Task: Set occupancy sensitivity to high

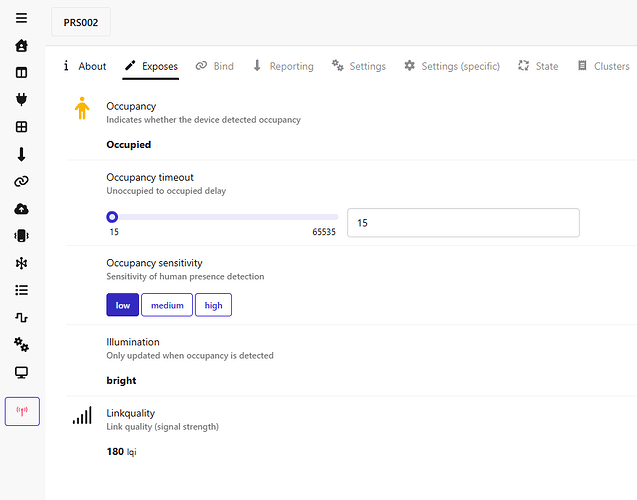Action: click(213, 305)
